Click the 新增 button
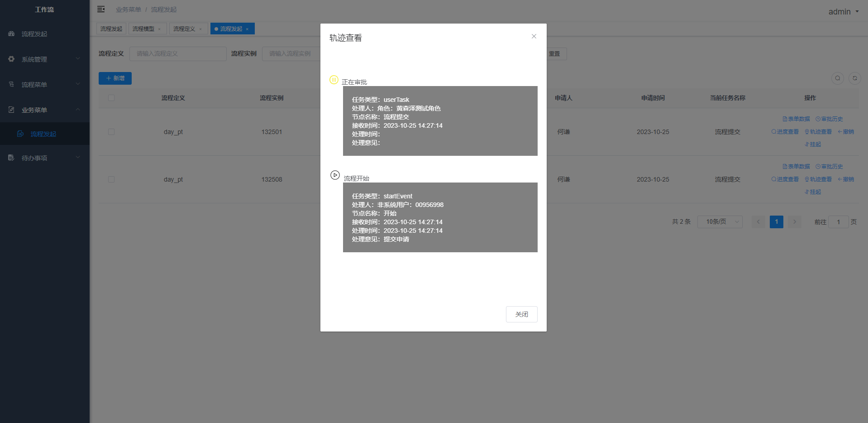 pos(115,78)
